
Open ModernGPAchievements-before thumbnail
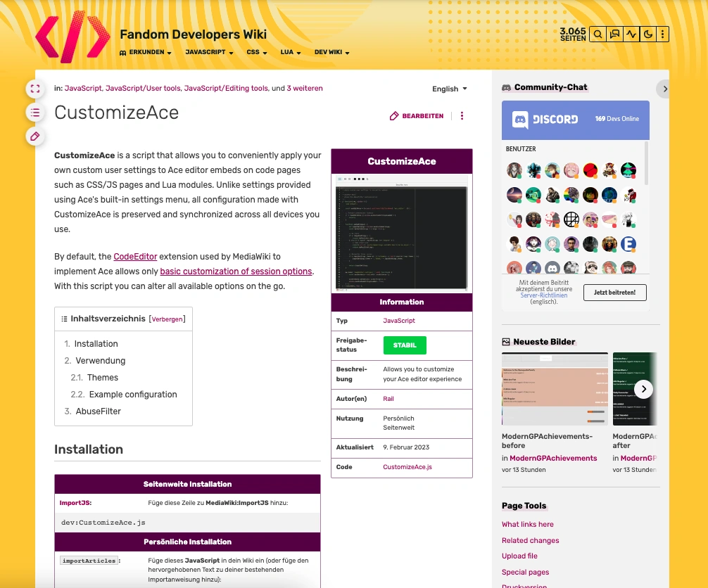[x=555, y=389]
